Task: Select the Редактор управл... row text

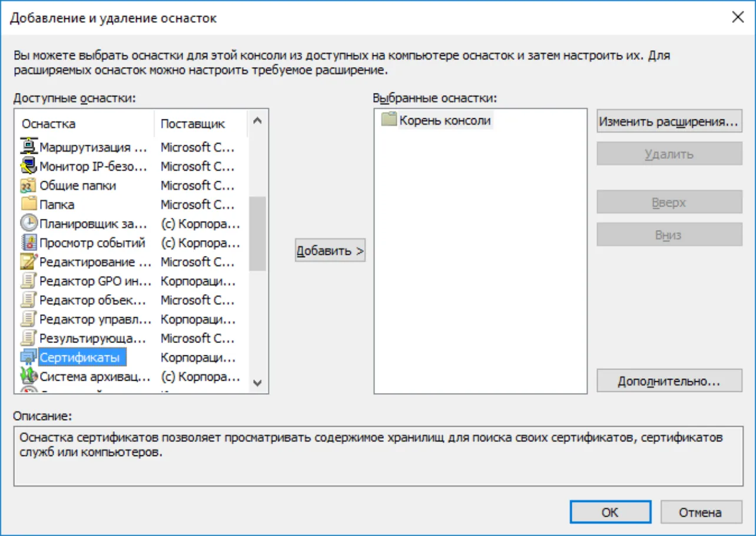Action: pyautogui.click(x=94, y=319)
